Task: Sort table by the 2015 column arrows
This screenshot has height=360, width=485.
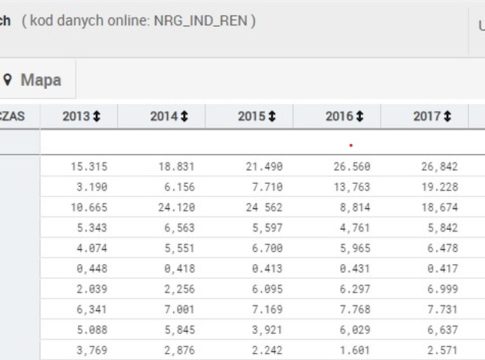Action: pyautogui.click(x=272, y=116)
